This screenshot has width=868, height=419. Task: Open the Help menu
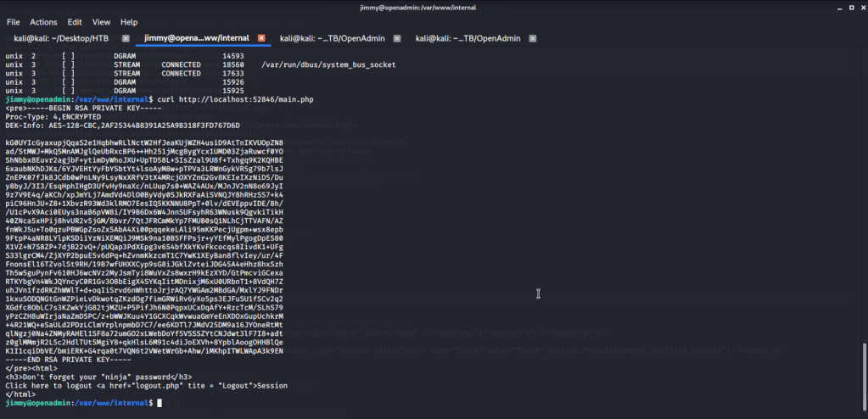pos(129,21)
